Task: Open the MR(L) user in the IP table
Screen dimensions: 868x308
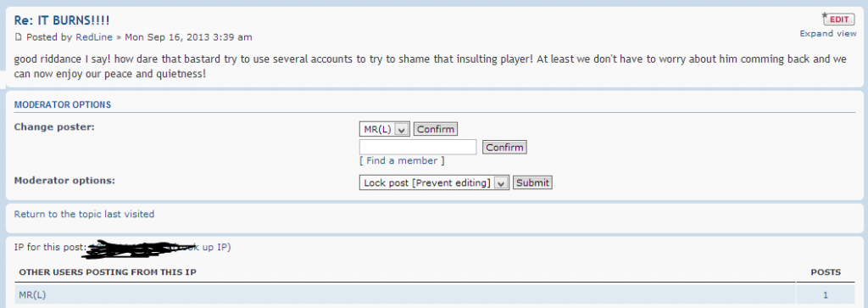Action: coord(33,295)
